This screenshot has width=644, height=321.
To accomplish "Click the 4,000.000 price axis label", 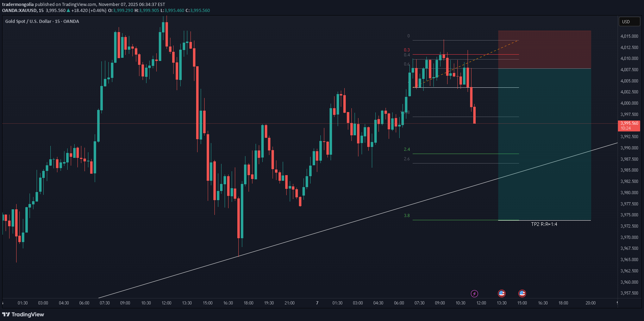I will click(629, 103).
